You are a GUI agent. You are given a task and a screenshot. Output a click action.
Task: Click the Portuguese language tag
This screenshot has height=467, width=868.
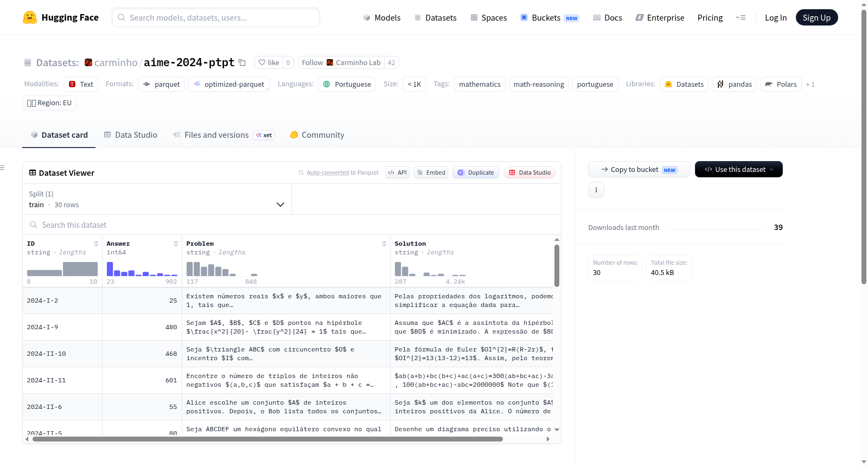click(x=347, y=84)
